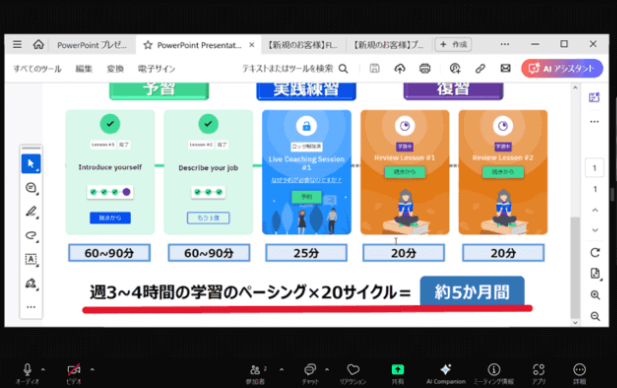Open right panel more options ellipsis

tap(594, 122)
